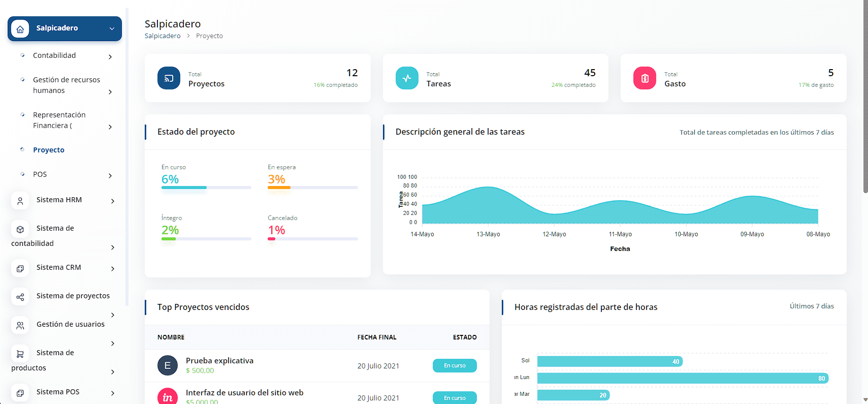Click the Sistema de contabilidad box icon
This screenshot has width=868, height=404.
point(20,229)
